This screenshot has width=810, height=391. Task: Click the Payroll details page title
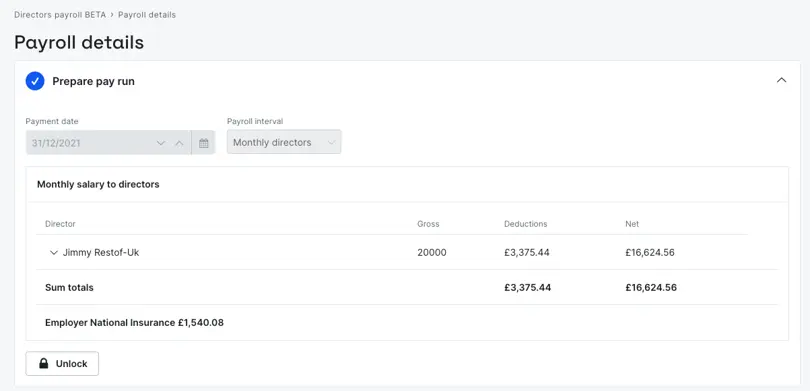click(x=79, y=42)
